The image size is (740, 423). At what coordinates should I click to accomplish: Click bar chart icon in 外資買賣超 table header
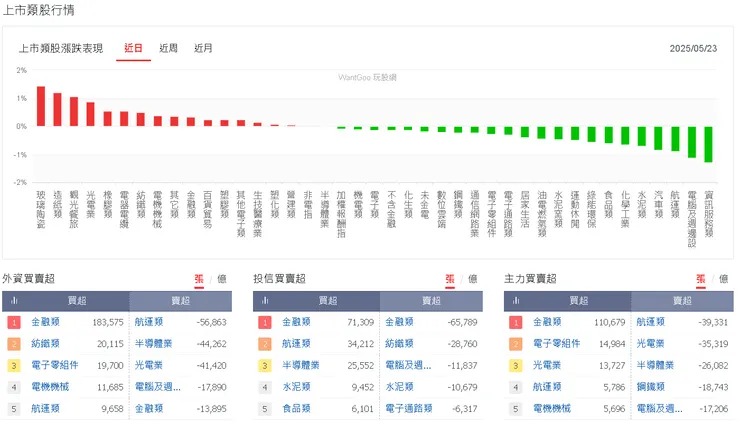[13, 300]
